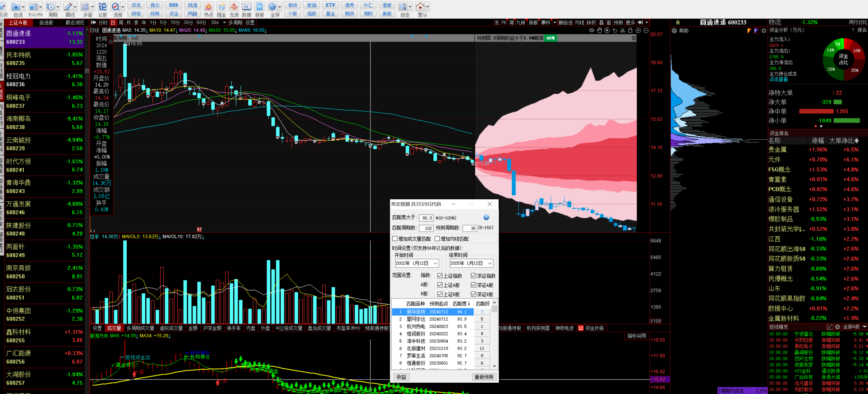Screen dimensions: 868x394
Task: Click the scissors icon above chart
Action: (x=622, y=30)
